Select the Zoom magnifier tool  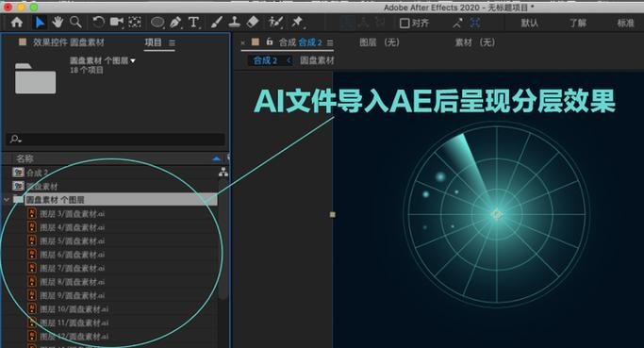tap(75, 23)
